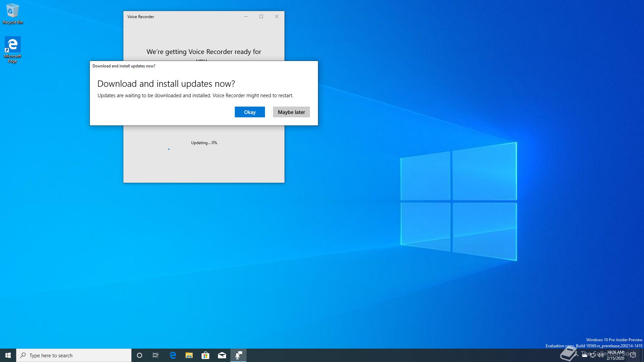Viewport: 644px width, 362px height.
Task: Maximize the Voice Recorder window
Action: point(261,16)
